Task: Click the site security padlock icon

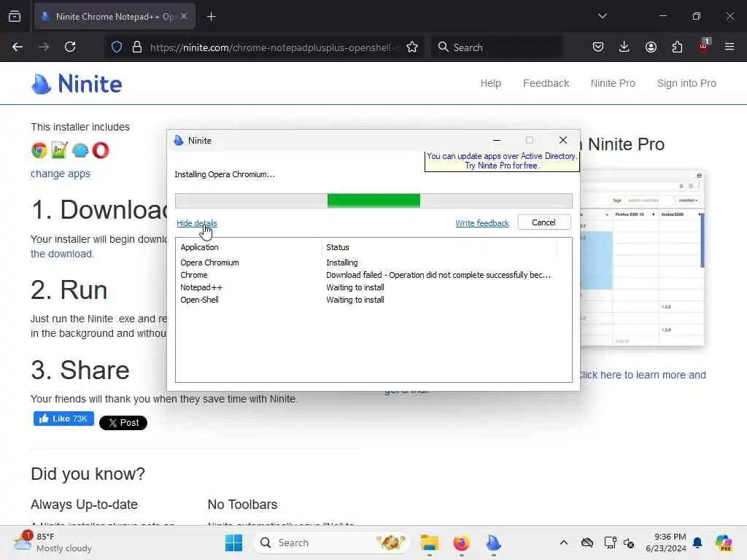Action: (x=137, y=47)
